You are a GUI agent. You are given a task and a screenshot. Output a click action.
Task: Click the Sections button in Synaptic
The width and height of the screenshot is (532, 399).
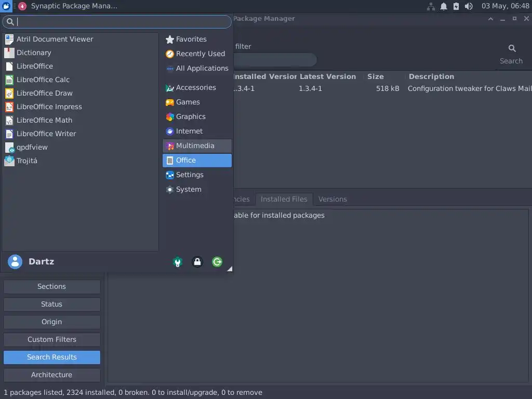tap(52, 287)
